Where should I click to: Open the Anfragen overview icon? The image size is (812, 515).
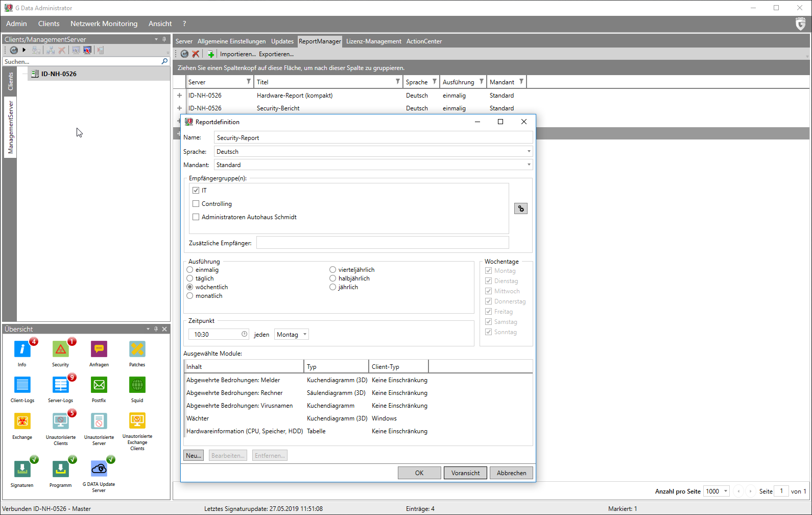(x=99, y=349)
